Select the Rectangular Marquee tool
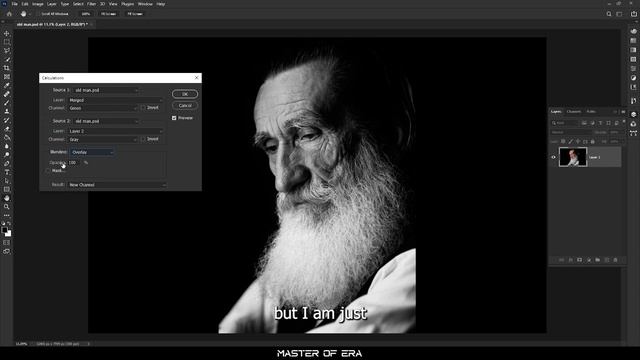The height and width of the screenshot is (360, 640). coord(7,42)
